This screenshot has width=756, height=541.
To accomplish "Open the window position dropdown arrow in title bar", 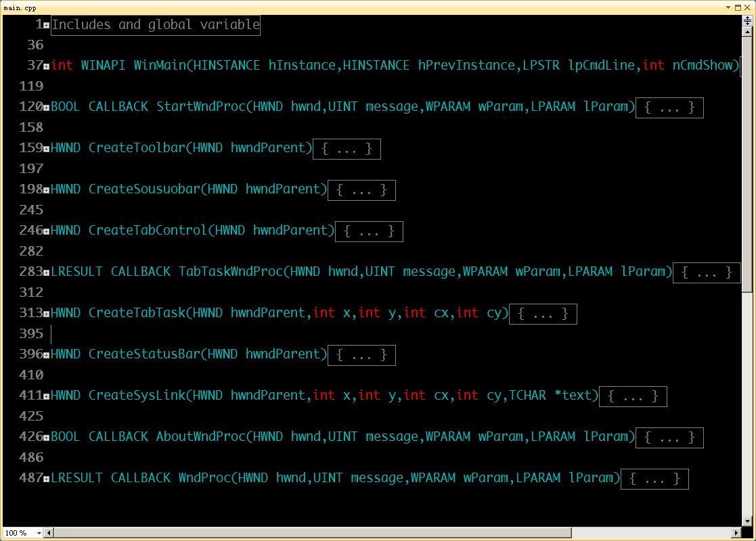I will tap(728, 7).
